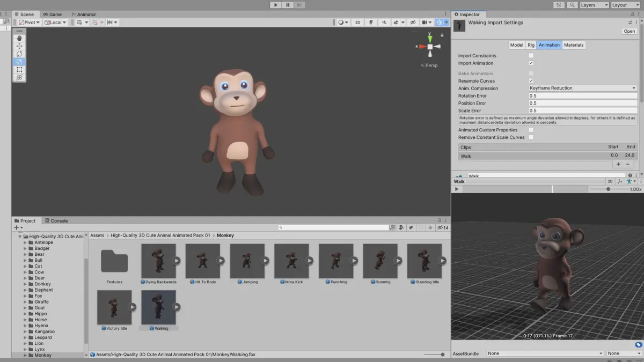The height and width of the screenshot is (362, 644).
Task: Open the Anim. Compression Keyframe Reduction dropdown
Action: tap(583, 88)
